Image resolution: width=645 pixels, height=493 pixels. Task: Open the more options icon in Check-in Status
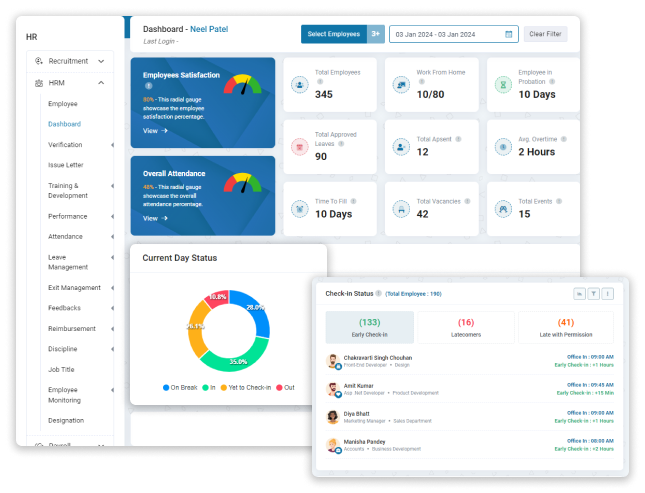tap(607, 294)
